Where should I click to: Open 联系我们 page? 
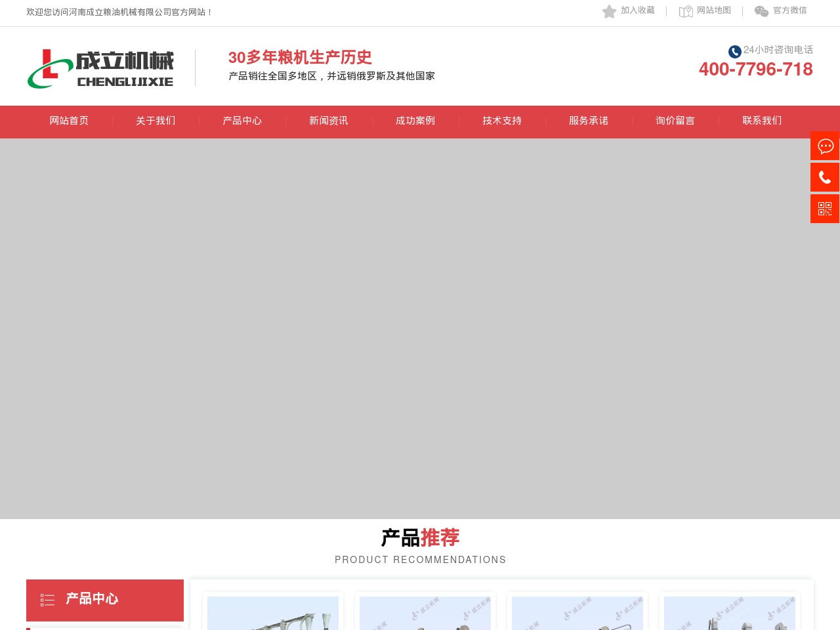[762, 121]
